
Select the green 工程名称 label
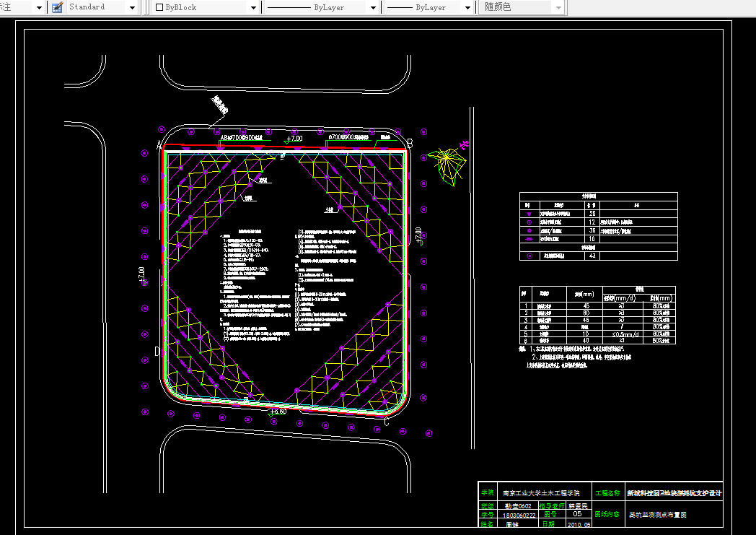(607, 493)
